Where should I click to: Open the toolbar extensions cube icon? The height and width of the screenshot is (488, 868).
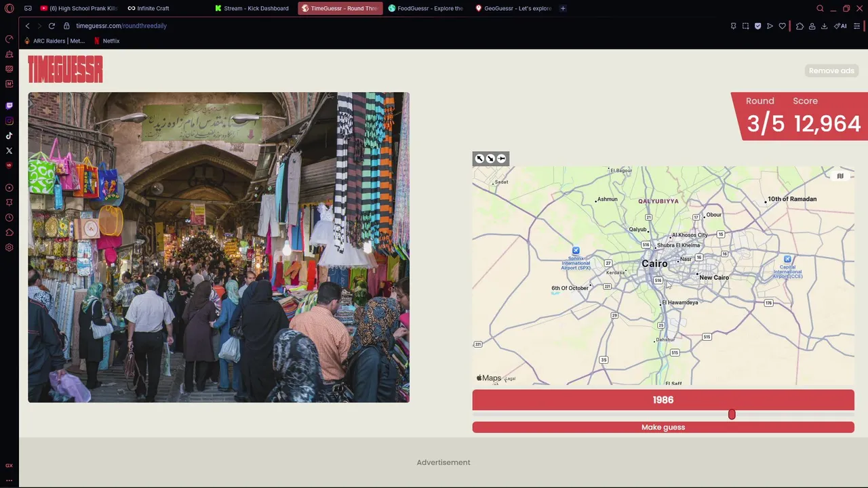point(800,26)
